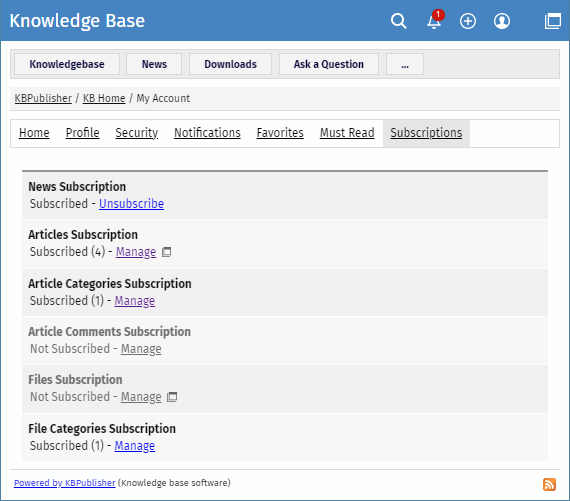Expand the "..." more menu button

tap(405, 64)
